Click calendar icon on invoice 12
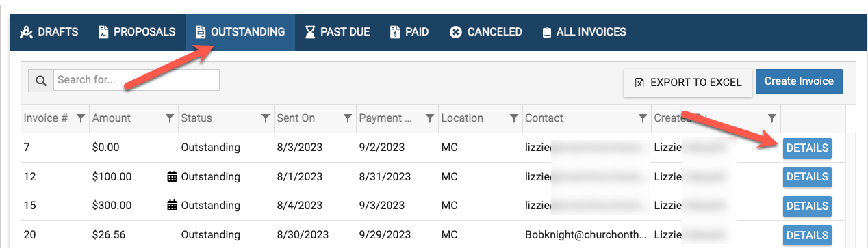 click(173, 177)
